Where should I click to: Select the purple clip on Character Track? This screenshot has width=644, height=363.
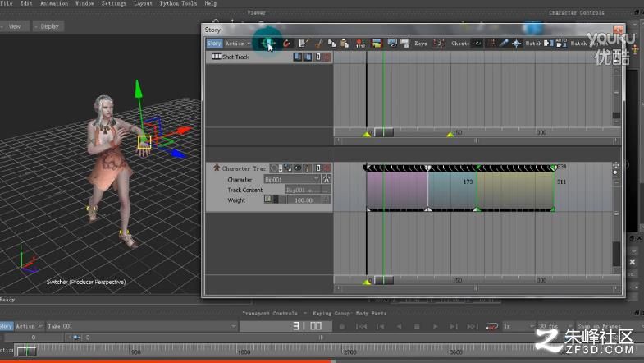point(397,191)
